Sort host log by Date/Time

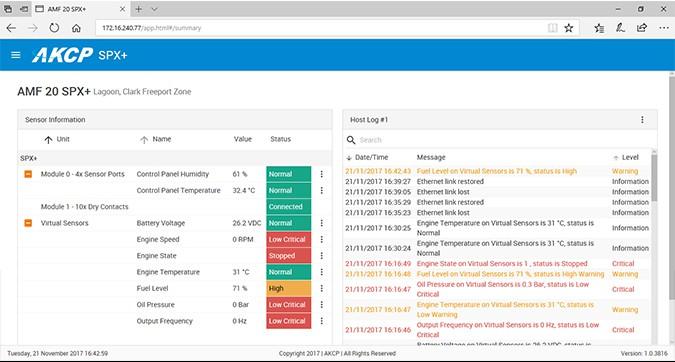(x=367, y=158)
